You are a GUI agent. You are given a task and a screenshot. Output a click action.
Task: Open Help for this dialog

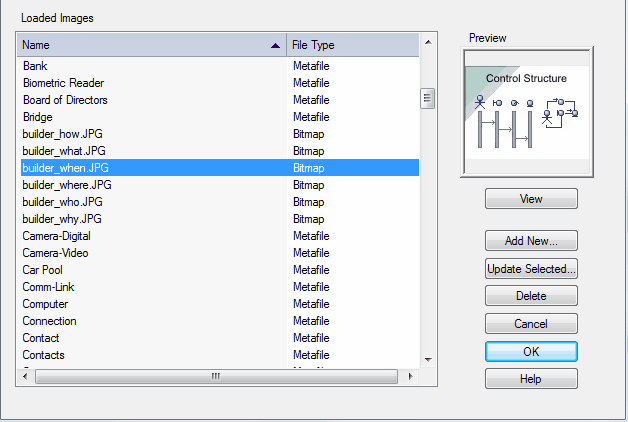click(x=531, y=379)
